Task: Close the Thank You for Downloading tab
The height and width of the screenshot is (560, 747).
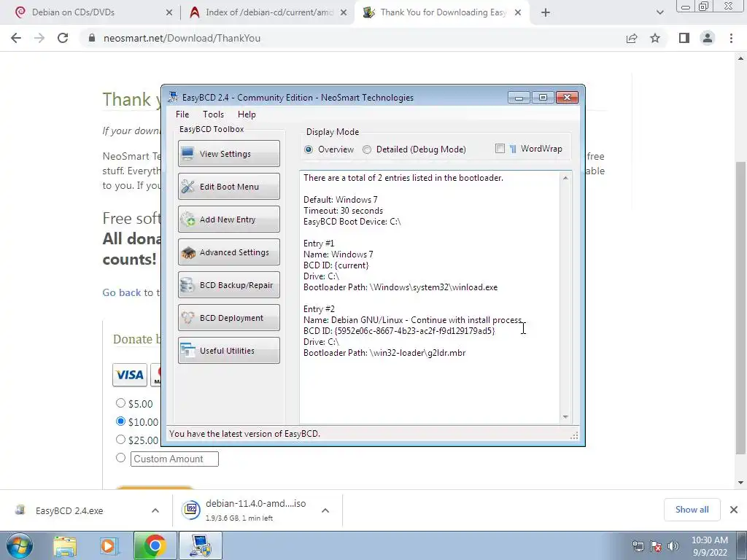Action: (518, 13)
